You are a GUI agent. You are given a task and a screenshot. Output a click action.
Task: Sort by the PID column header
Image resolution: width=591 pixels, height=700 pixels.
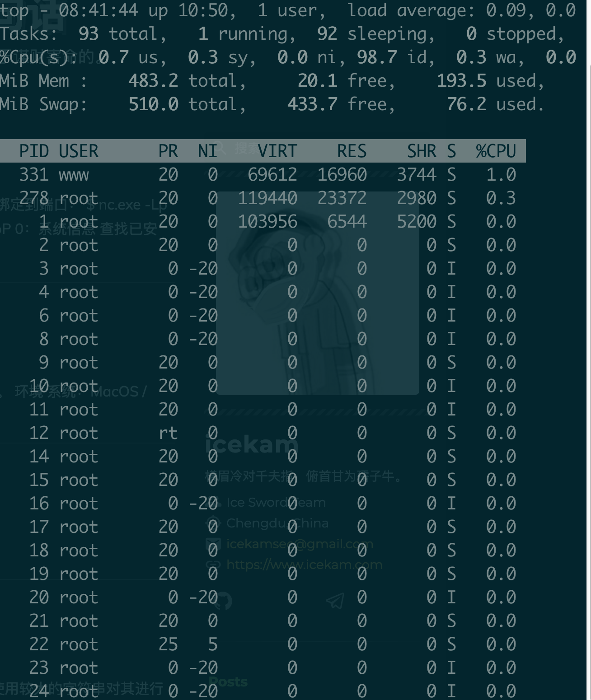click(35, 151)
